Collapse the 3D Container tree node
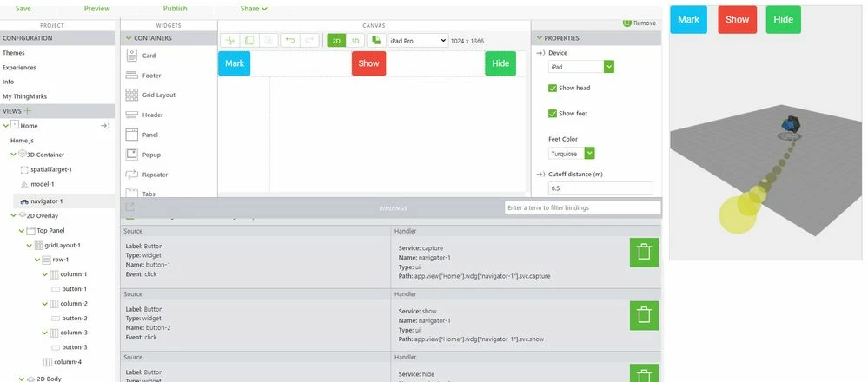The image size is (868, 382). (x=14, y=155)
